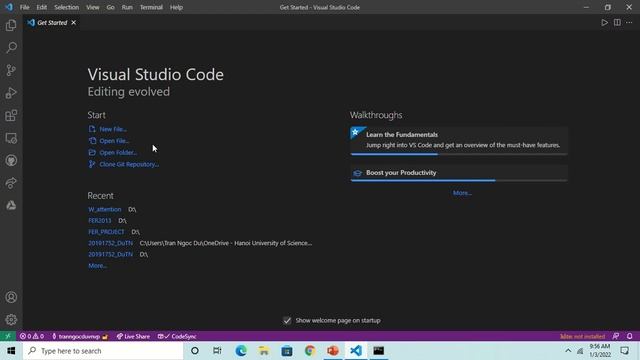This screenshot has height=360, width=640.
Task: Open the Source Control view
Action: pyautogui.click(x=11, y=70)
